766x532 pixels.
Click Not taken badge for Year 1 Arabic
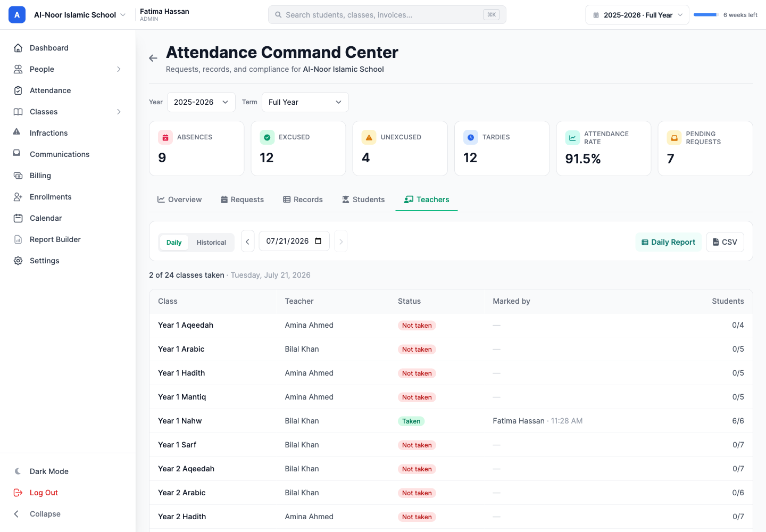(x=417, y=350)
